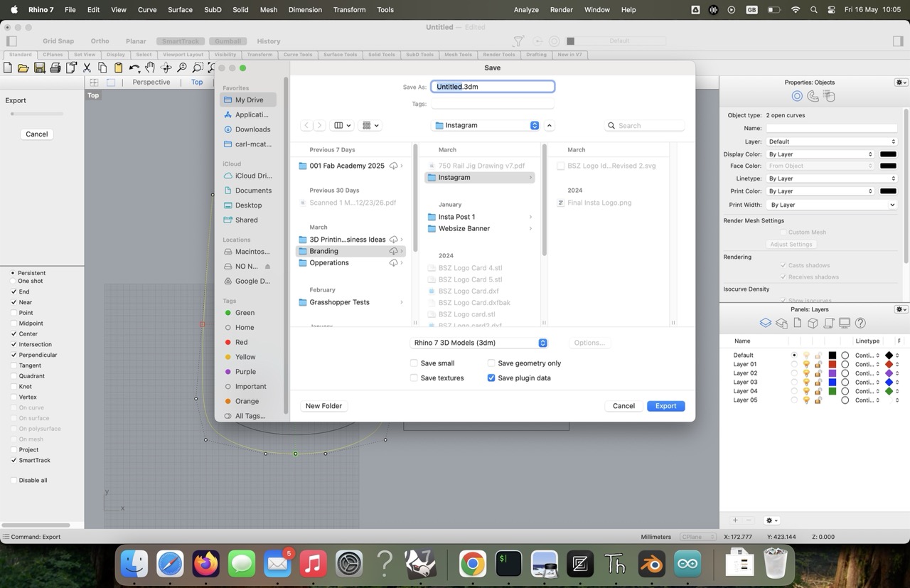Click the Export button in dialog
910x588 pixels.
click(665, 406)
